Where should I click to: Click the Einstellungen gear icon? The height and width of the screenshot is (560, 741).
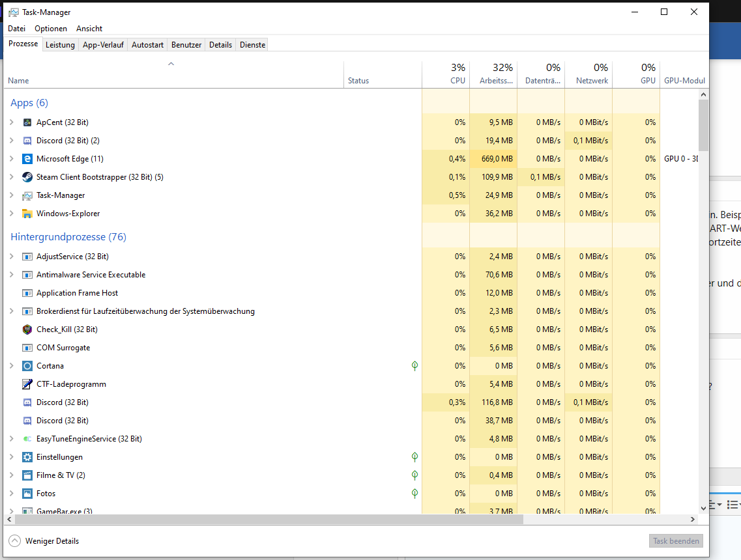coord(27,457)
